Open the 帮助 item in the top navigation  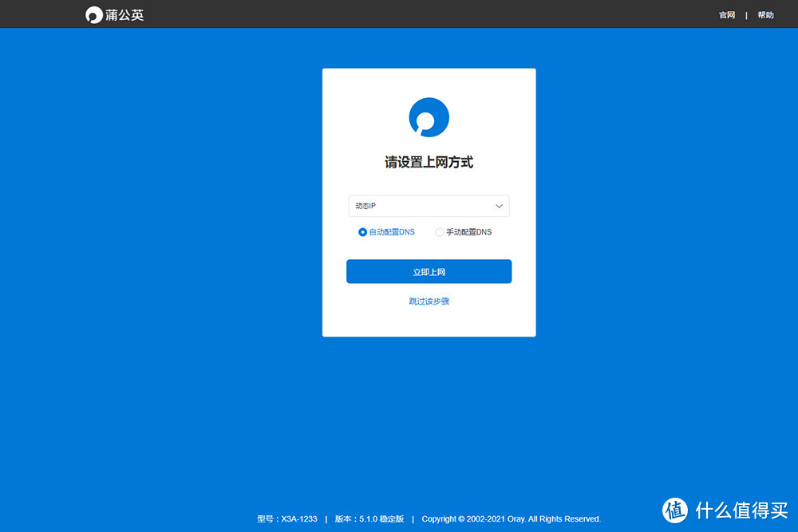point(765,14)
